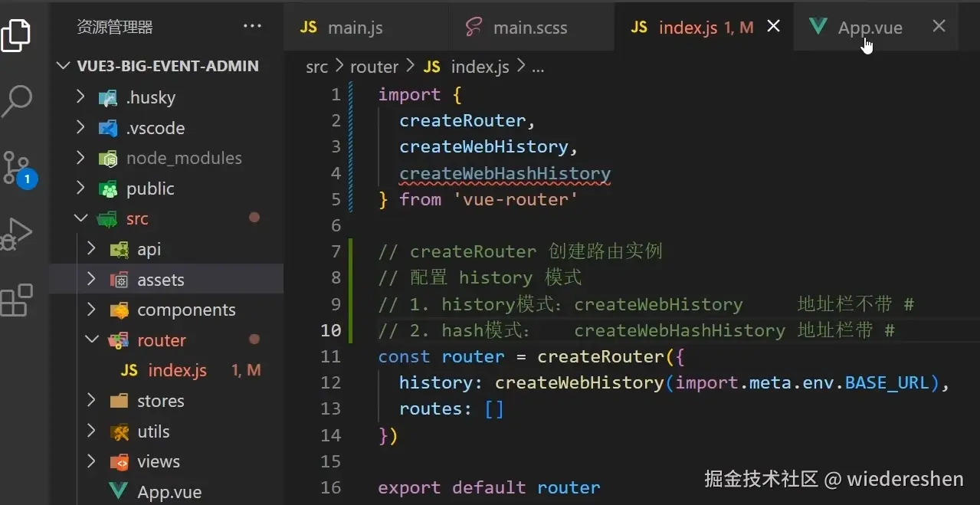Expand the .husky folder chevron
Viewport: 980px width, 505px height.
(80, 97)
